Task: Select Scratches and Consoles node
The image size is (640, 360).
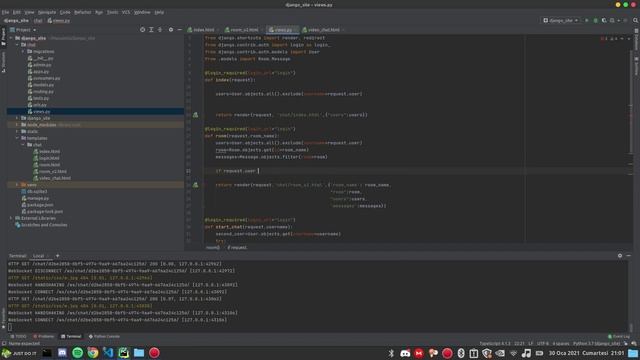Action: pyautogui.click(x=41, y=225)
